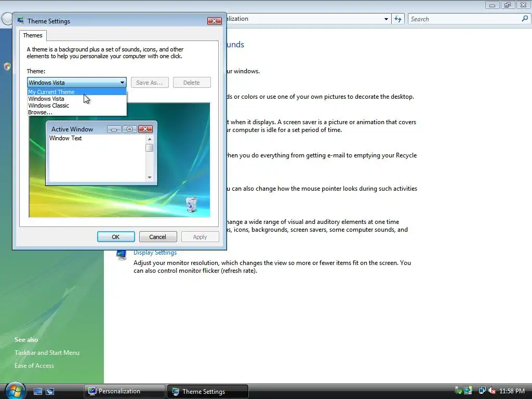Open Ease of Access link
Screen dimensions: 532x399
34,365
